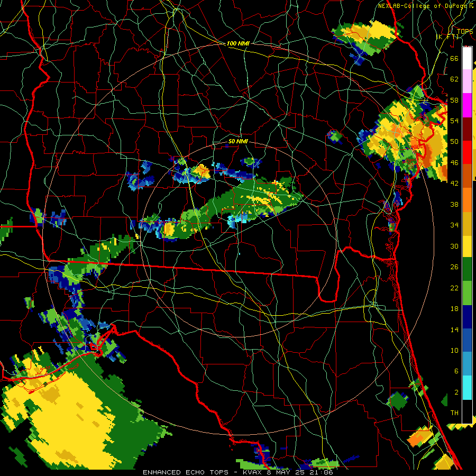Click the '50' scale value in the legend
The image size is (476, 476).
coord(454,142)
